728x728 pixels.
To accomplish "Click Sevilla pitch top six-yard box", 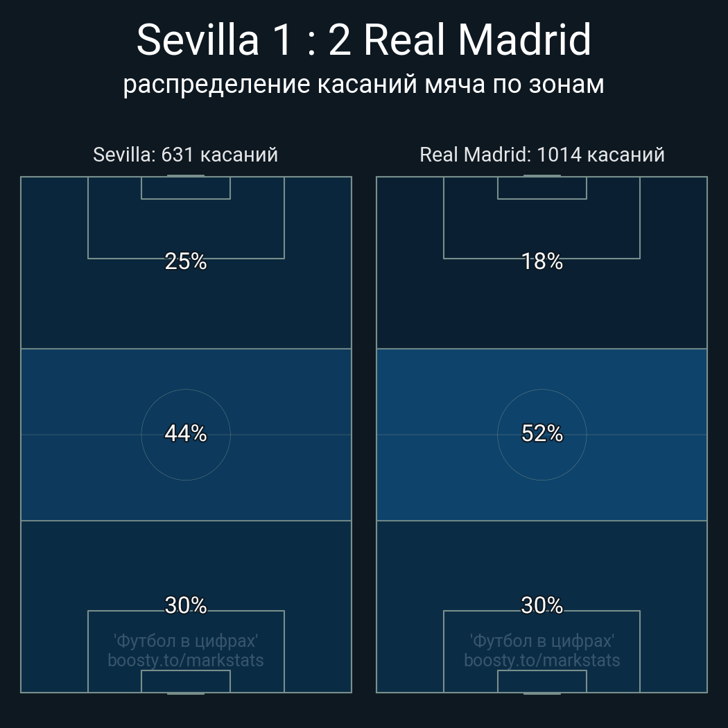I will (186, 188).
